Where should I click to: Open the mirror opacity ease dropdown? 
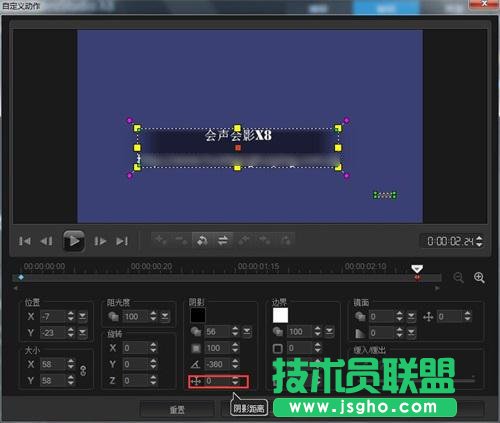click(x=411, y=316)
